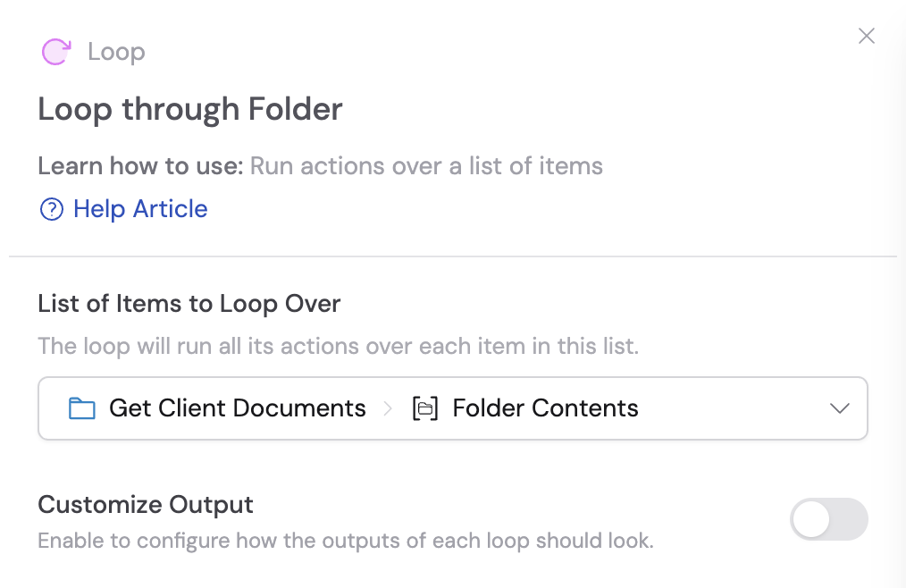Select the Loop through Folder title
The height and width of the screenshot is (588, 906).
click(189, 109)
